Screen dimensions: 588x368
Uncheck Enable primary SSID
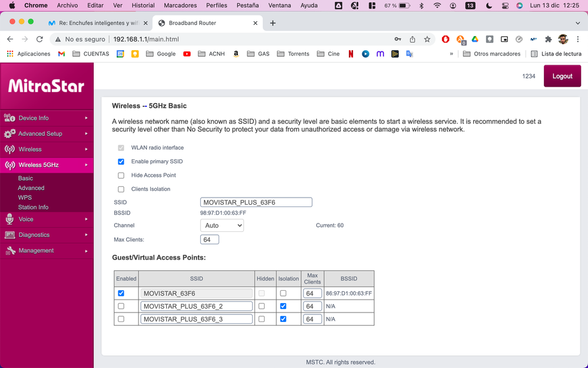[121, 162]
